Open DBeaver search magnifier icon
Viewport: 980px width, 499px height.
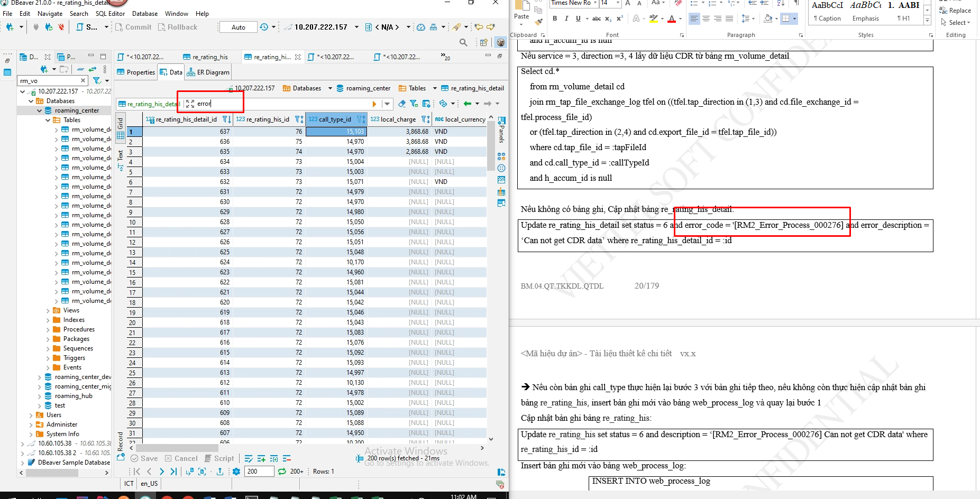click(x=463, y=42)
